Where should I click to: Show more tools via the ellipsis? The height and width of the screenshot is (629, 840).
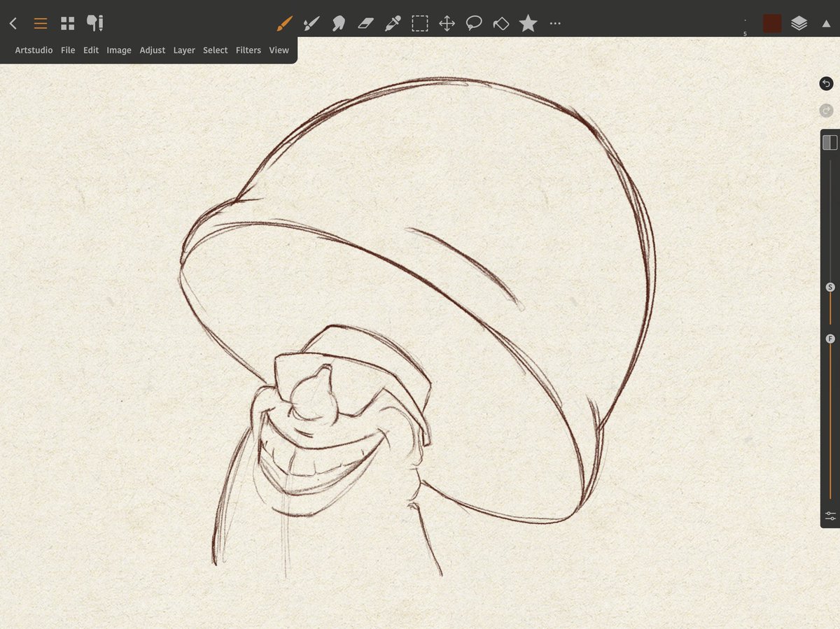555,24
